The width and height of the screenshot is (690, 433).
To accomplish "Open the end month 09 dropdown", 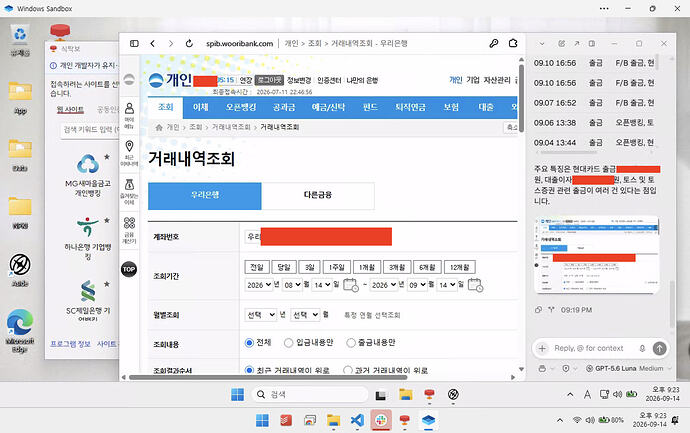I will (417, 285).
